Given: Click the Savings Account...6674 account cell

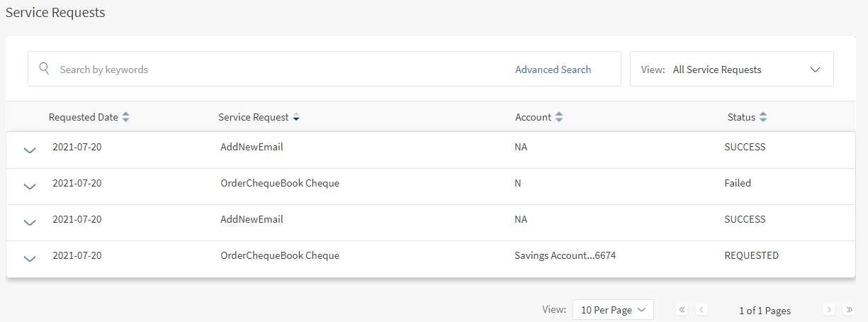Looking at the screenshot, I should (565, 255).
